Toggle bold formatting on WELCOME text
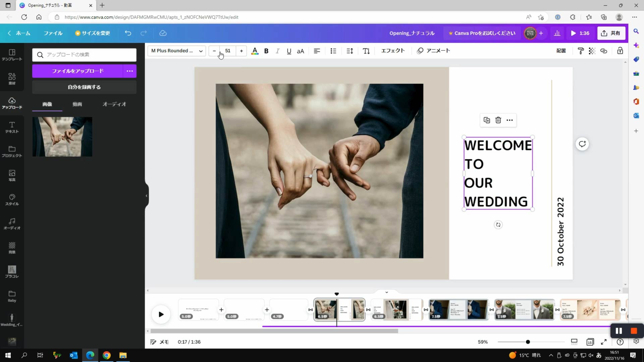This screenshot has height=362, width=644. click(266, 51)
